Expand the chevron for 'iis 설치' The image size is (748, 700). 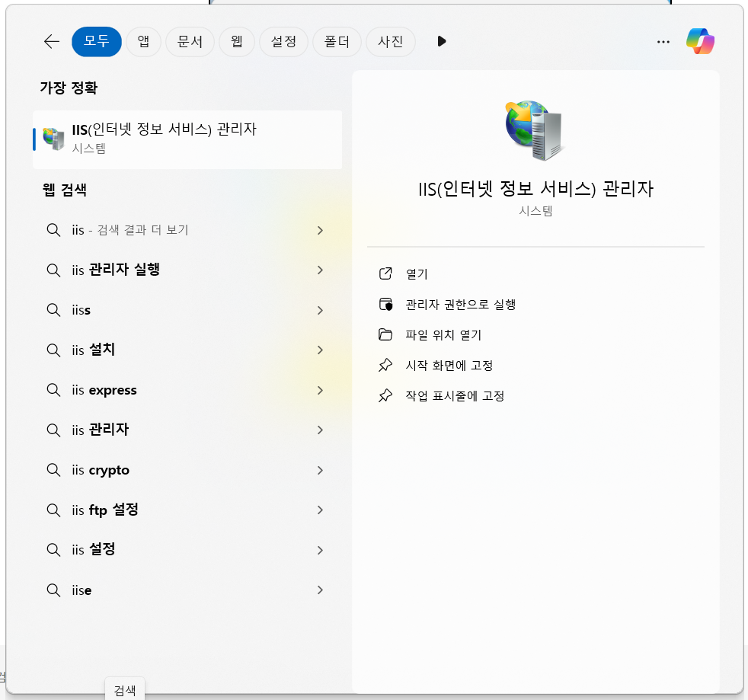(x=320, y=350)
